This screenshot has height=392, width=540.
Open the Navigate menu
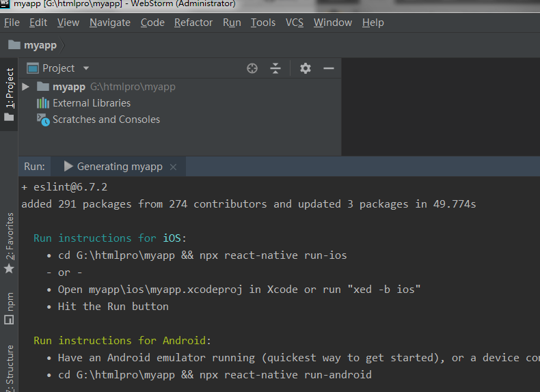coord(110,23)
